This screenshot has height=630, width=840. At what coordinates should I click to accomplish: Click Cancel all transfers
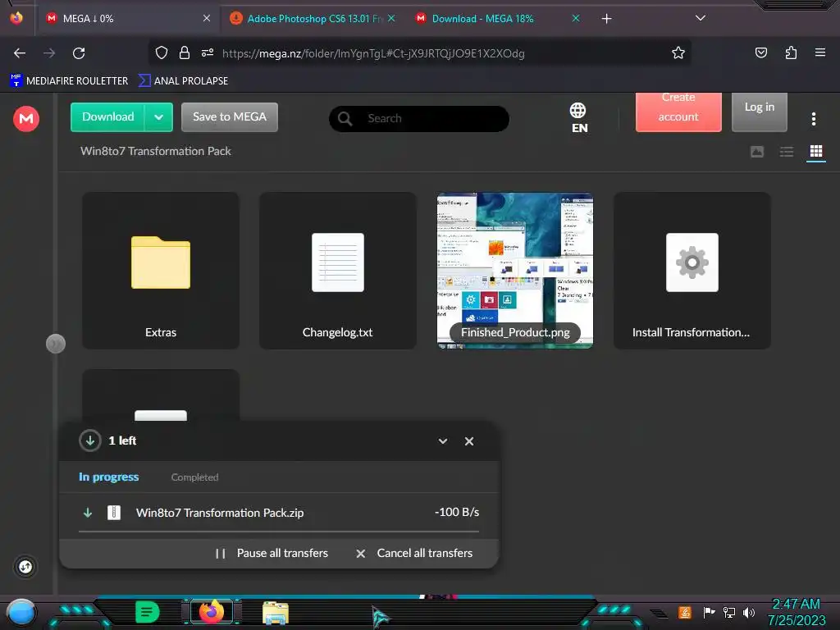[x=414, y=554]
